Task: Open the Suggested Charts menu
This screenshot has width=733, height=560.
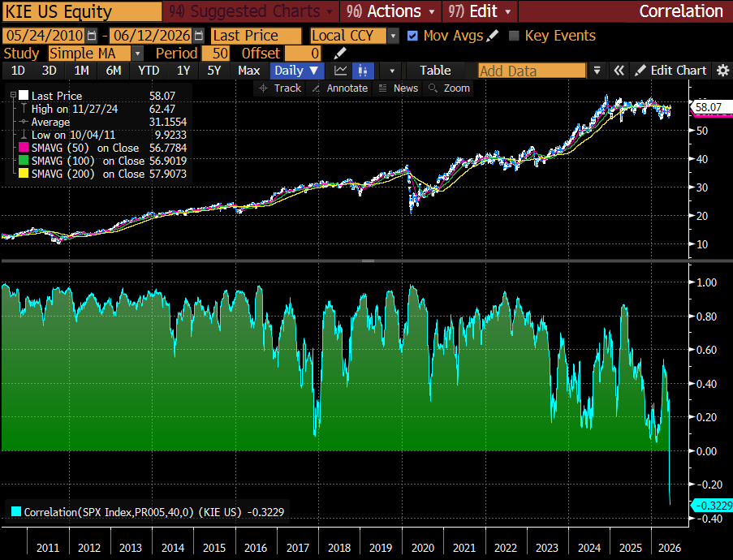Action: coord(251,11)
